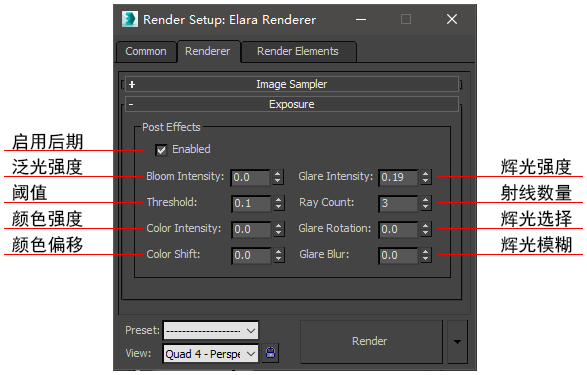Click the Glare Intensity value field
This screenshot has width=587, height=375.
click(398, 177)
